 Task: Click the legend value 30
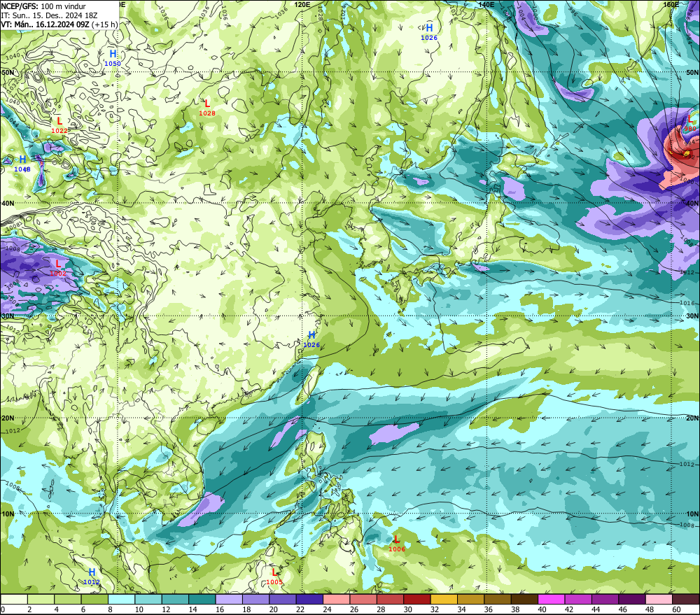[x=407, y=609]
